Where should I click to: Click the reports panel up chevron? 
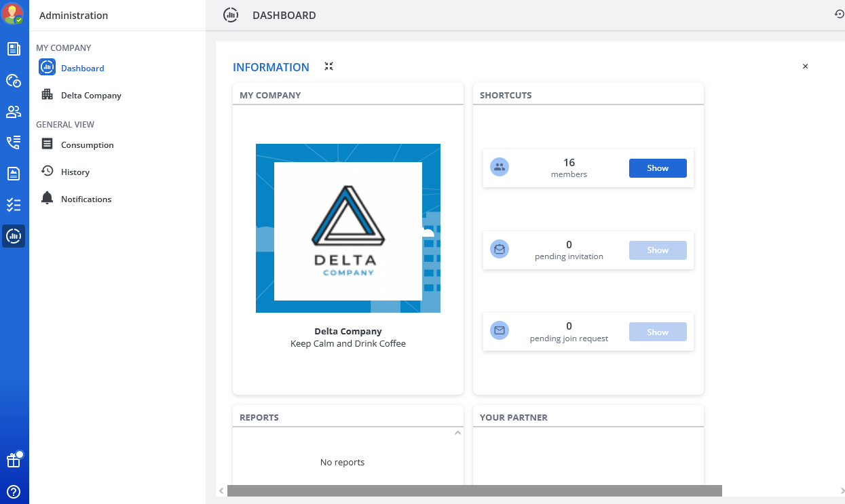[x=457, y=433]
